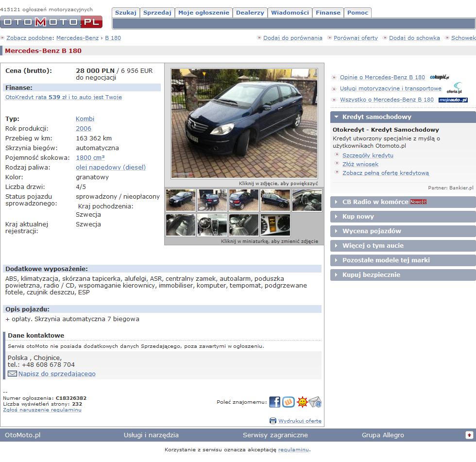Open OtoKredyt rata 539 zł link
The image size is (476, 462).
point(64,97)
